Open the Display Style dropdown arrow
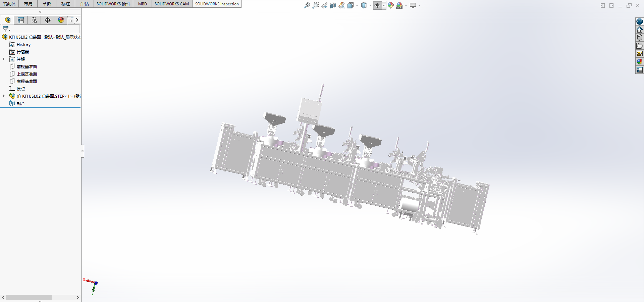 tap(370, 5)
